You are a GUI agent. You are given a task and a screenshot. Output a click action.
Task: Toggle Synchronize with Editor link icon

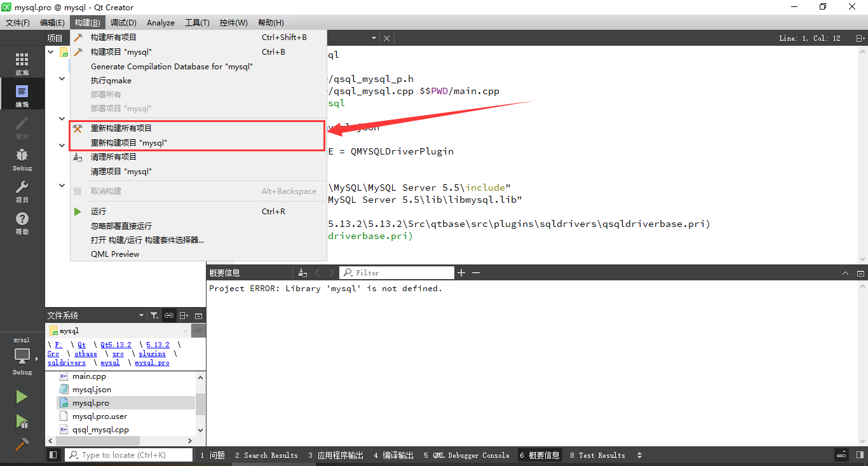(x=168, y=315)
